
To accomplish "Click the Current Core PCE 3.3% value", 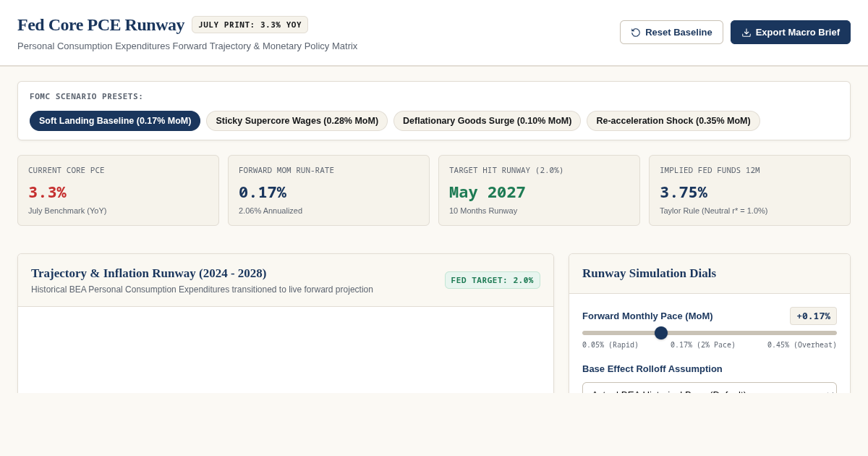I will pos(47,193).
